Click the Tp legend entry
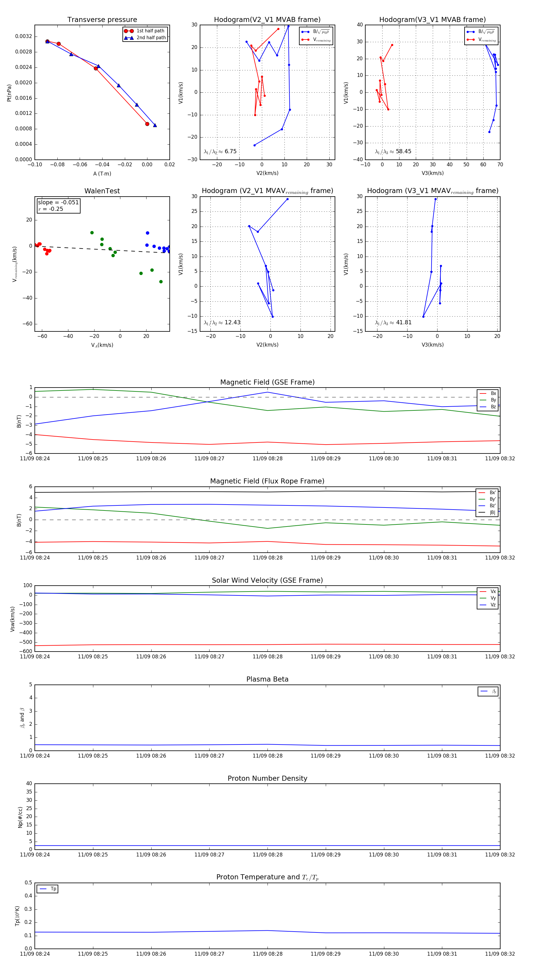This screenshot has height=980, width=535. click(48, 889)
